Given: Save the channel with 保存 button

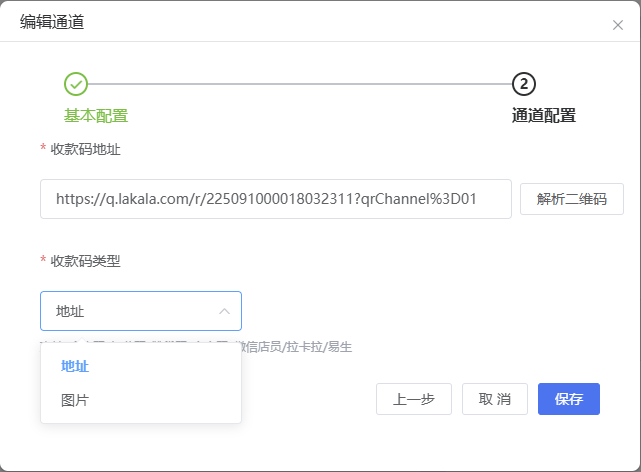Looking at the screenshot, I should 568,399.
